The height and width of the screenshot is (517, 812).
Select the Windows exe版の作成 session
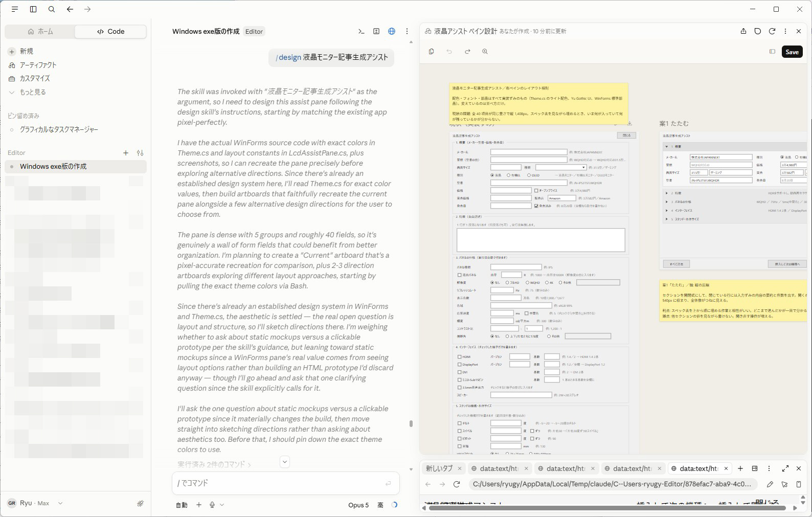click(76, 166)
